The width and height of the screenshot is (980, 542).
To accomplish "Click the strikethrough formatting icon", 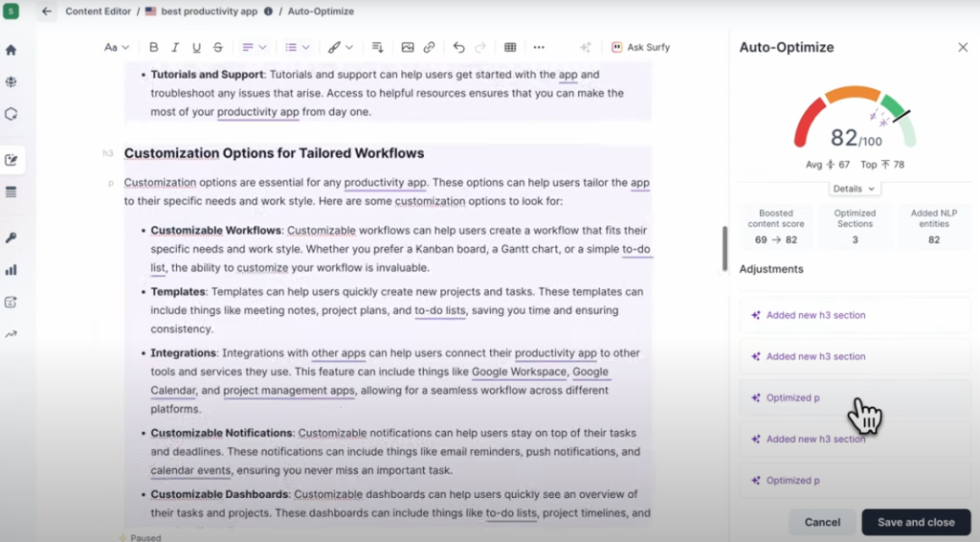I will click(x=218, y=47).
